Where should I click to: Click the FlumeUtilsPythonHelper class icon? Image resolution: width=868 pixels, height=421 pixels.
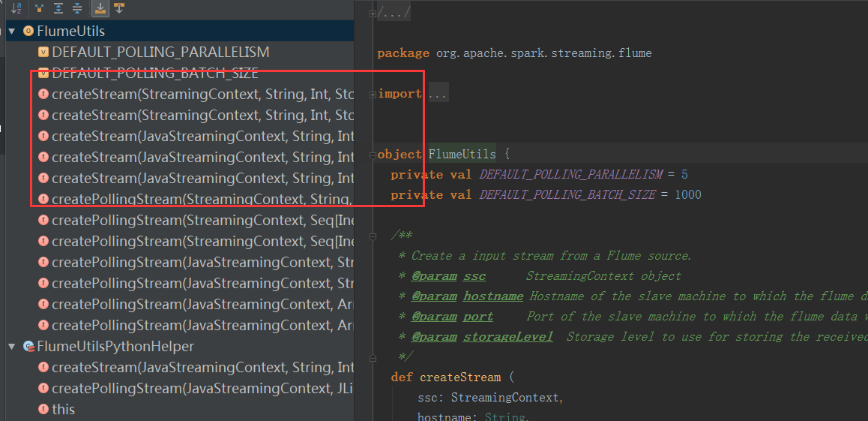tap(28, 347)
